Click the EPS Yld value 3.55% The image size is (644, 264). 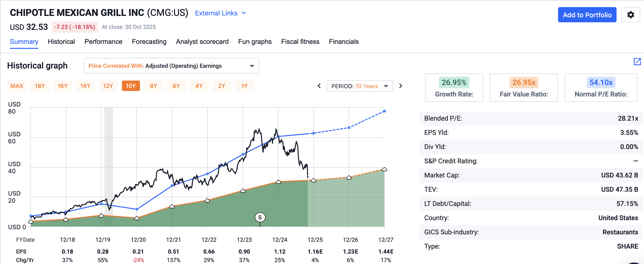pyautogui.click(x=629, y=133)
